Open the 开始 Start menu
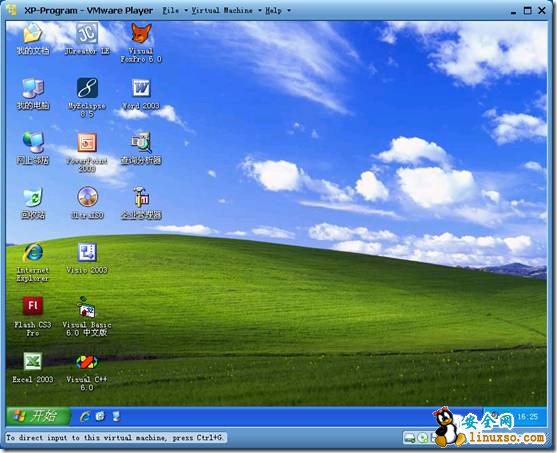 click(x=38, y=416)
